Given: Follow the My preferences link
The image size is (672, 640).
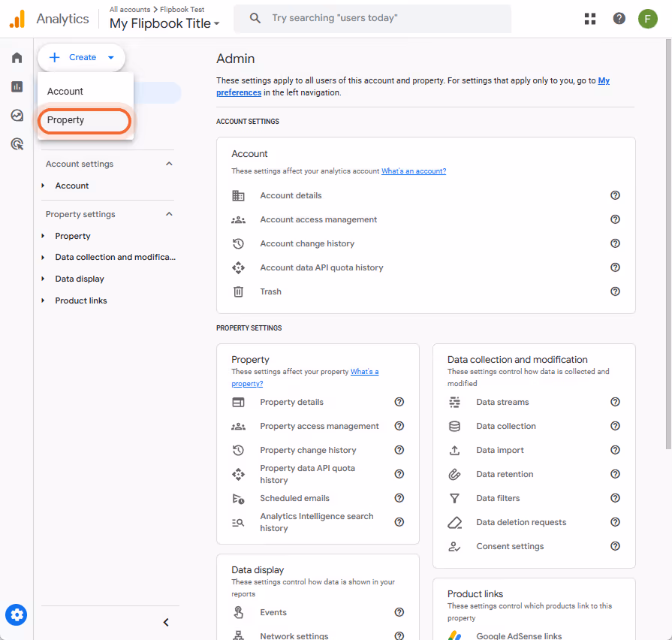Looking at the screenshot, I should click(604, 80).
